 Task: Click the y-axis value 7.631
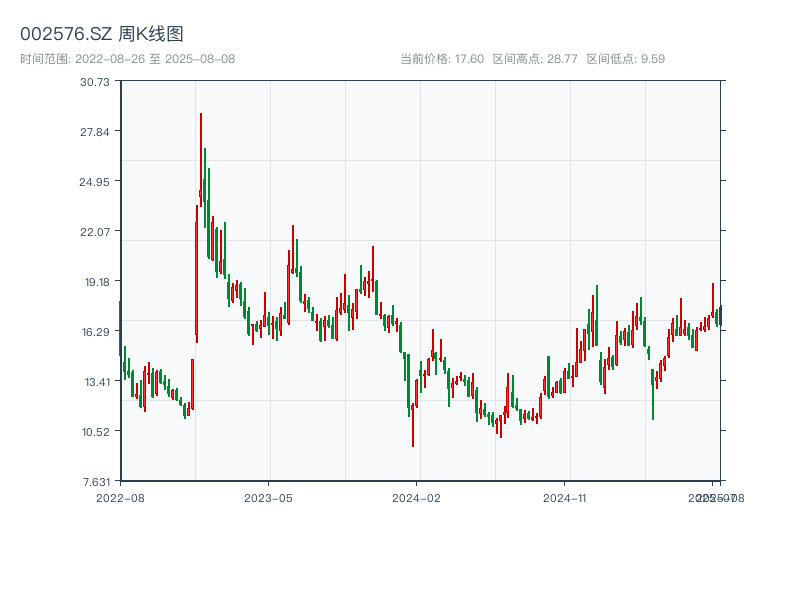click(96, 482)
